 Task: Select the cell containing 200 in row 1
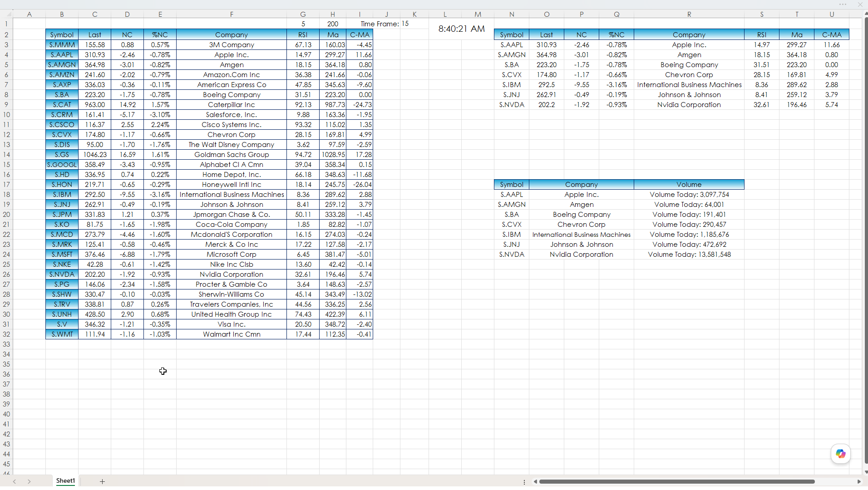(x=333, y=24)
